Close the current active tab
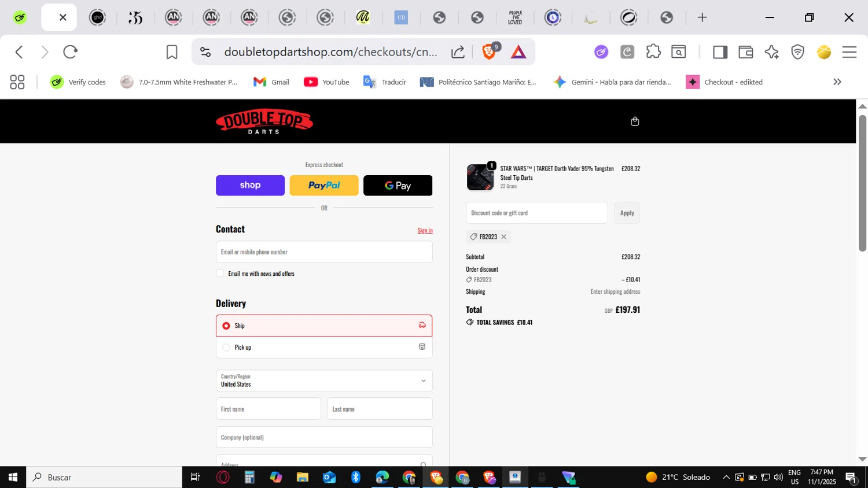 pyautogui.click(x=63, y=17)
